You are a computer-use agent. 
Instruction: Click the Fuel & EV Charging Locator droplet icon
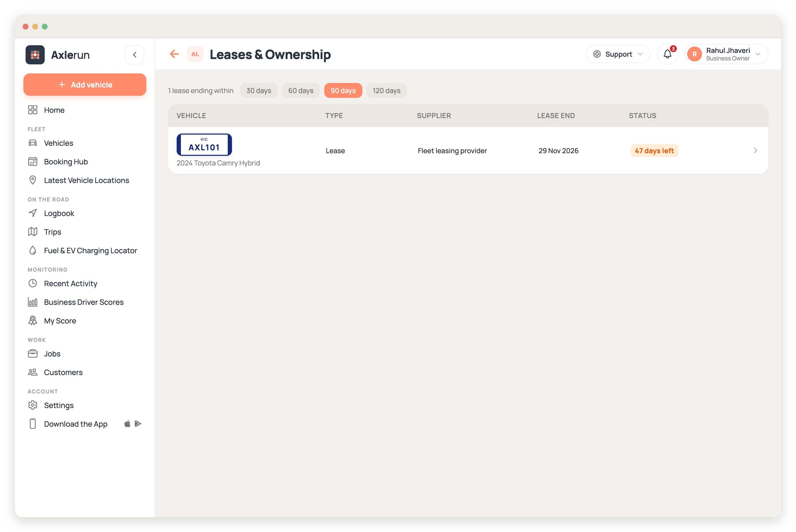32,250
